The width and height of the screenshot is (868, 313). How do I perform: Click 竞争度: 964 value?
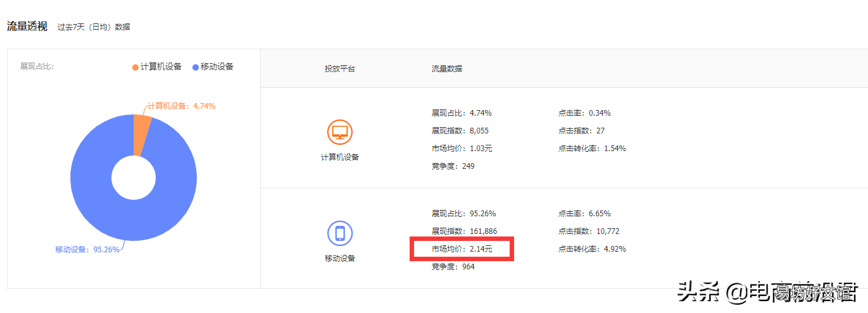(453, 267)
